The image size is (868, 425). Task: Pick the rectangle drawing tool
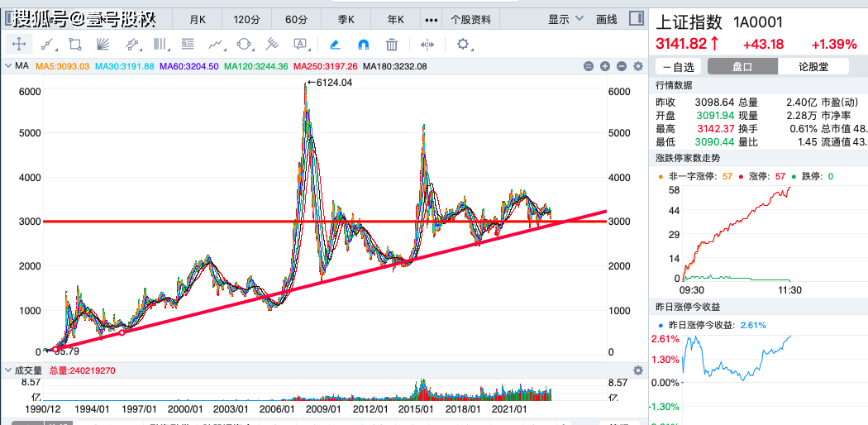click(x=75, y=45)
